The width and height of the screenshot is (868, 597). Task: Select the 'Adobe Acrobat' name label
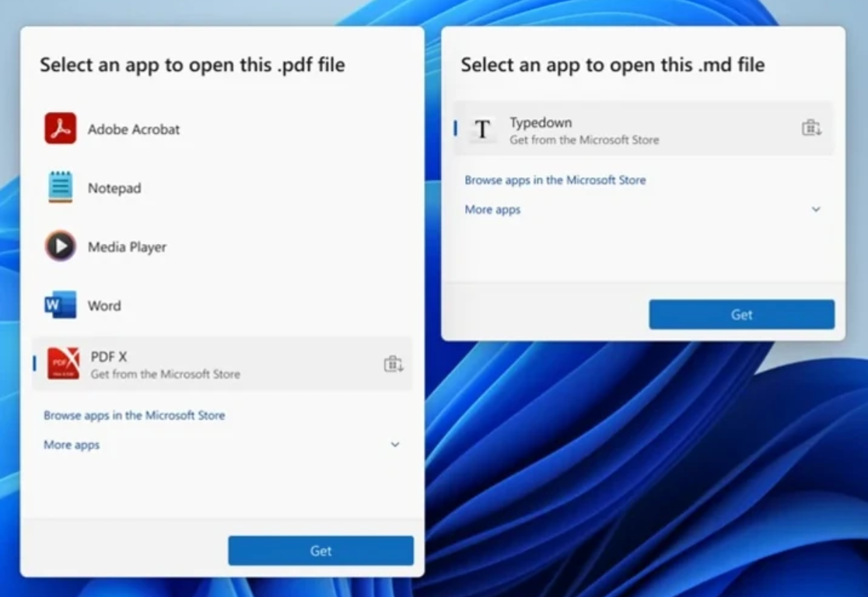(134, 129)
